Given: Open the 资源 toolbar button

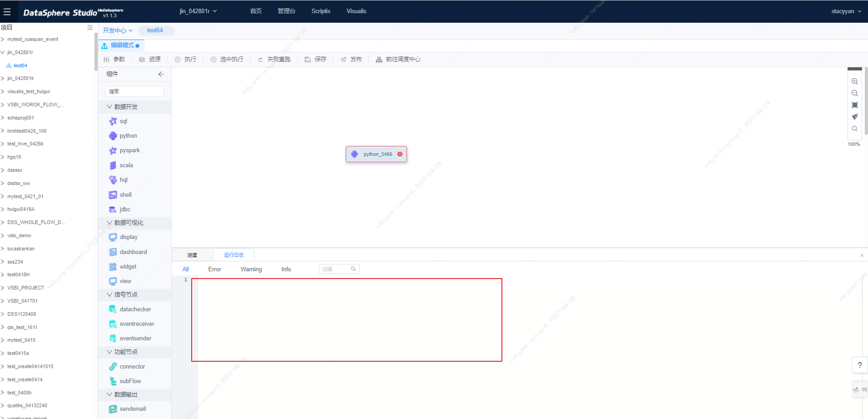Looking at the screenshot, I should coord(150,60).
